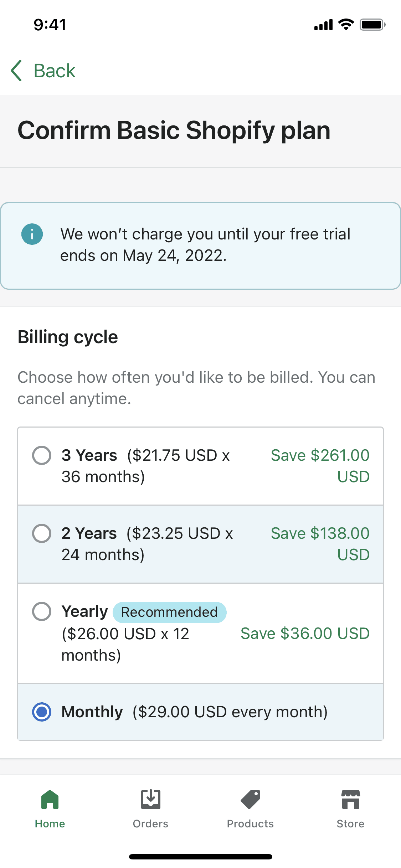Viewport: 401px width, 868px height.
Task: Open the Store storefront icon
Action: (350, 800)
